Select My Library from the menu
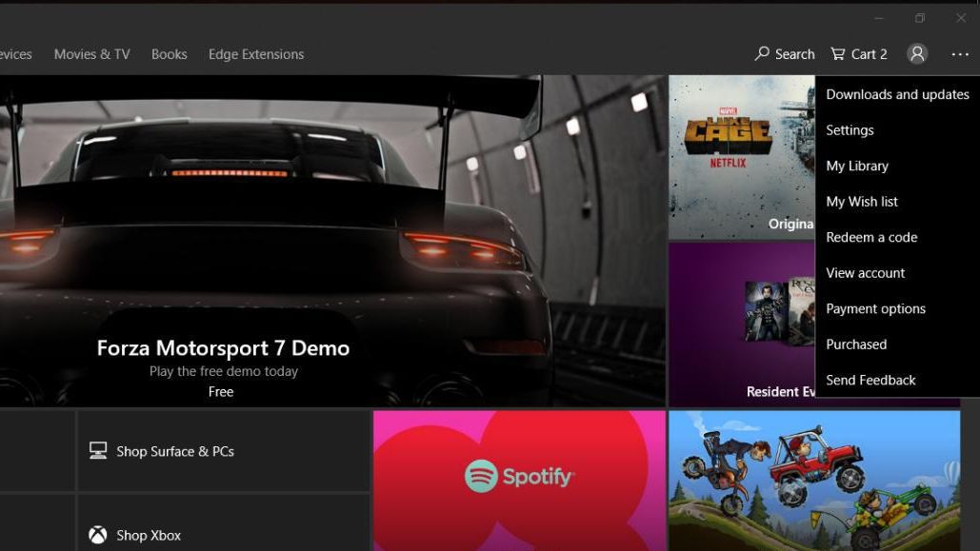This screenshot has height=551, width=980. (x=856, y=166)
